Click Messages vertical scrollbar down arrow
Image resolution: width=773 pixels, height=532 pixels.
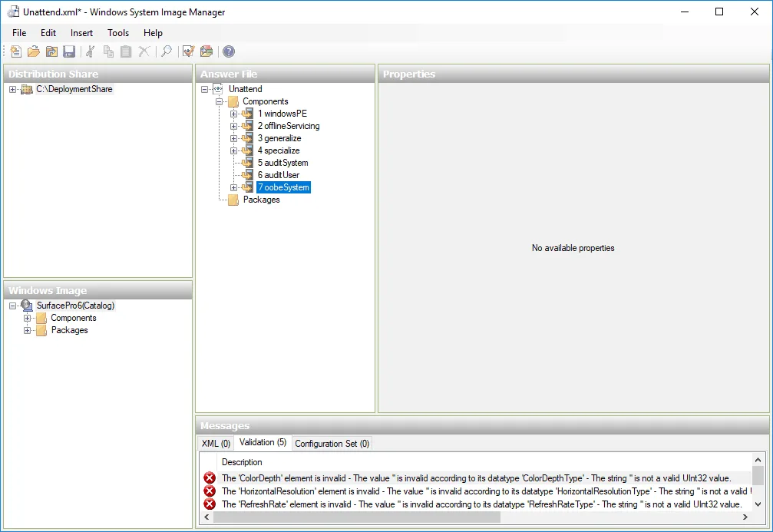tap(758, 504)
